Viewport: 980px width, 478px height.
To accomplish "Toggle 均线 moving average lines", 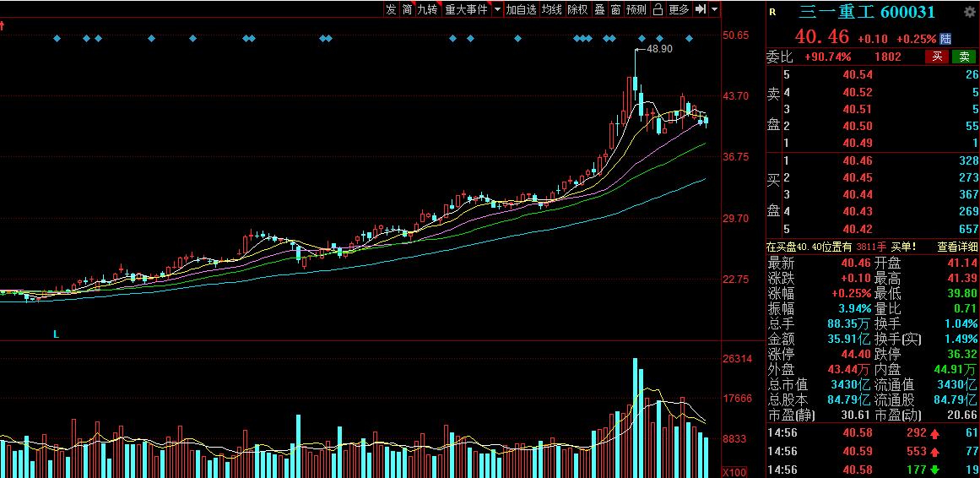I will tap(552, 10).
